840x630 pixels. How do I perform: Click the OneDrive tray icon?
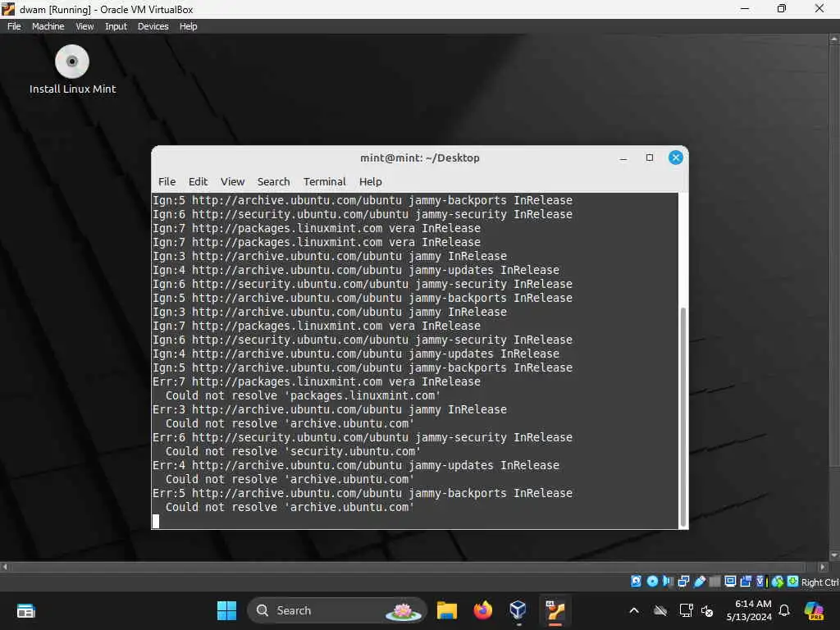point(660,610)
